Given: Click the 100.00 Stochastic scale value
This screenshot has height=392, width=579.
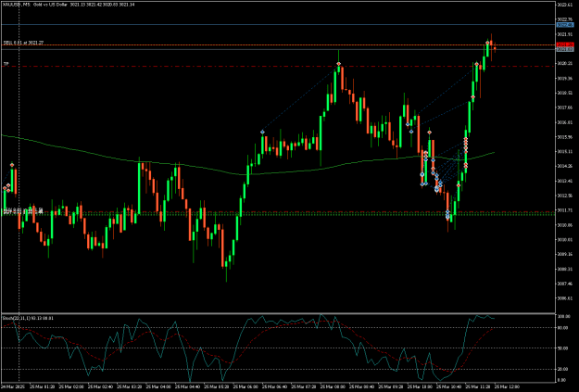Looking at the screenshot, I should pyautogui.click(x=563, y=317).
